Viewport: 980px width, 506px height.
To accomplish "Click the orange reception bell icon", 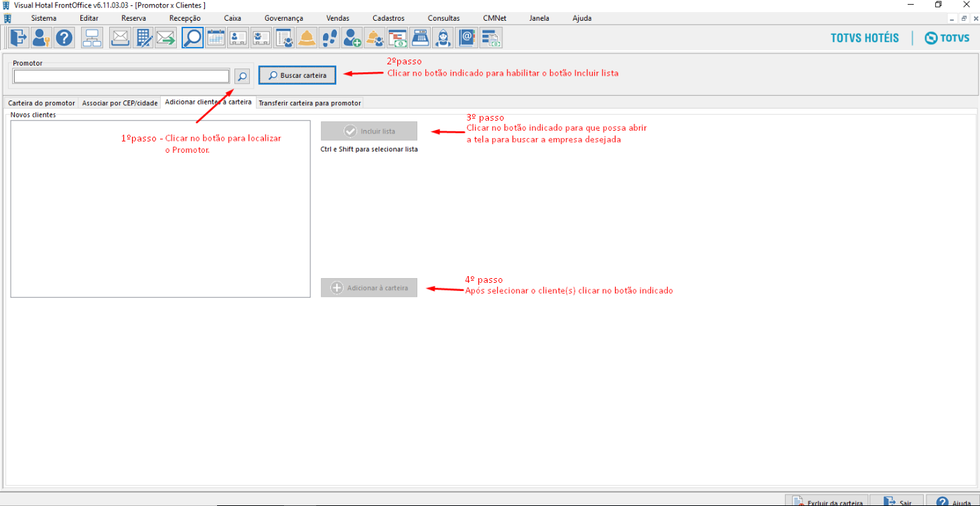I will pyautogui.click(x=307, y=38).
